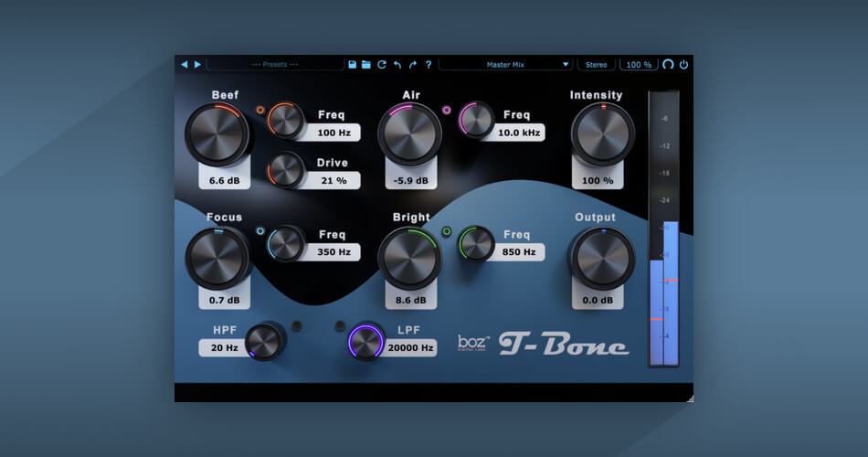Toggle the HPF enable light
The image size is (868, 457).
297,325
